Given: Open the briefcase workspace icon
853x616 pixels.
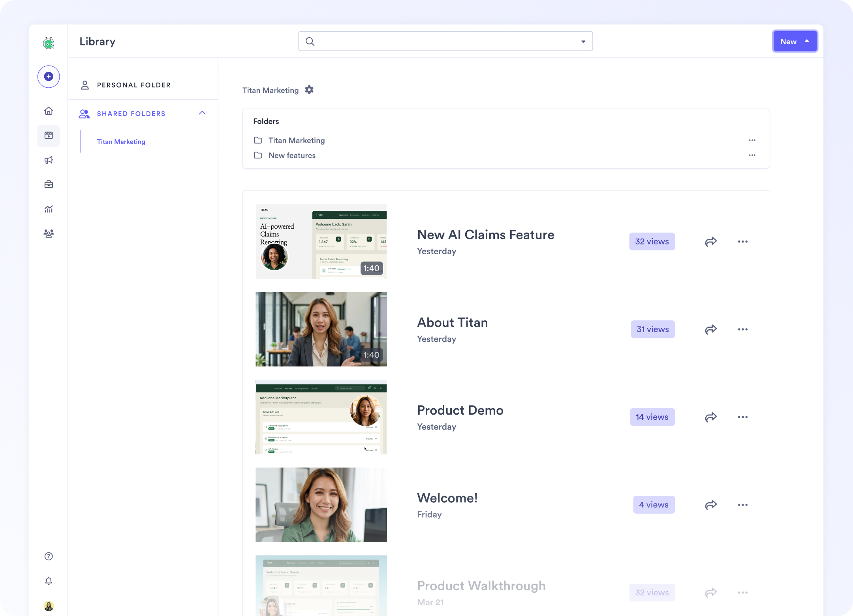Looking at the screenshot, I should [x=49, y=184].
